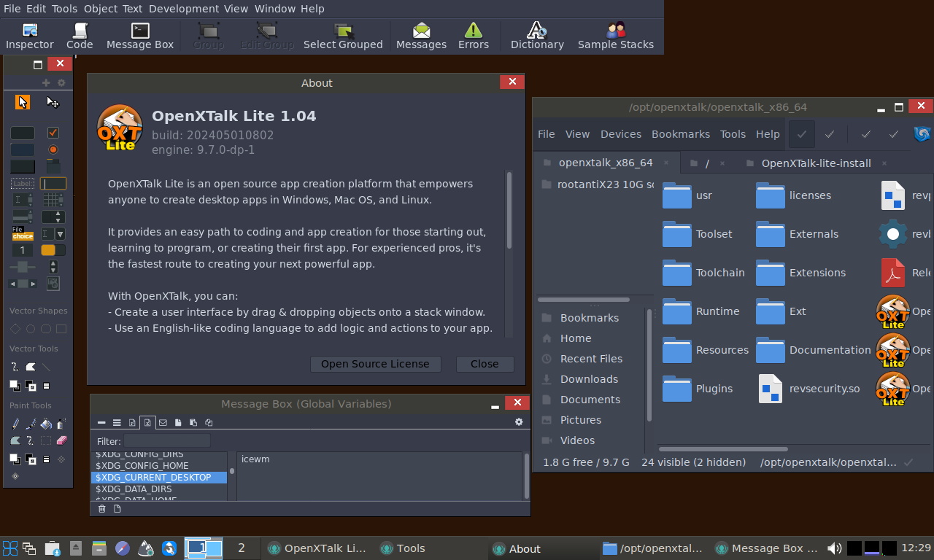Viewport: 934px width, 560px height.
Task: Click Select Grouped in the toolbar
Action: point(343,36)
